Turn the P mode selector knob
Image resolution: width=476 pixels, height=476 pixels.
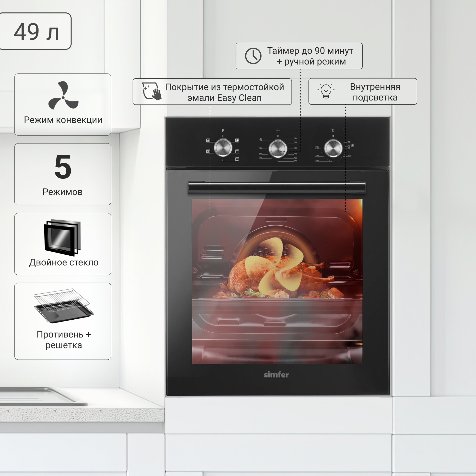[x=223, y=148]
